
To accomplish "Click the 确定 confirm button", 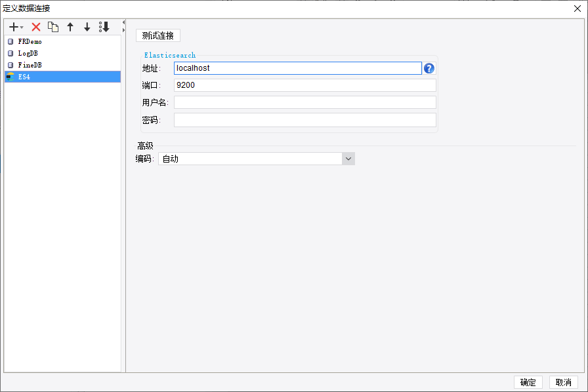I will (528, 383).
